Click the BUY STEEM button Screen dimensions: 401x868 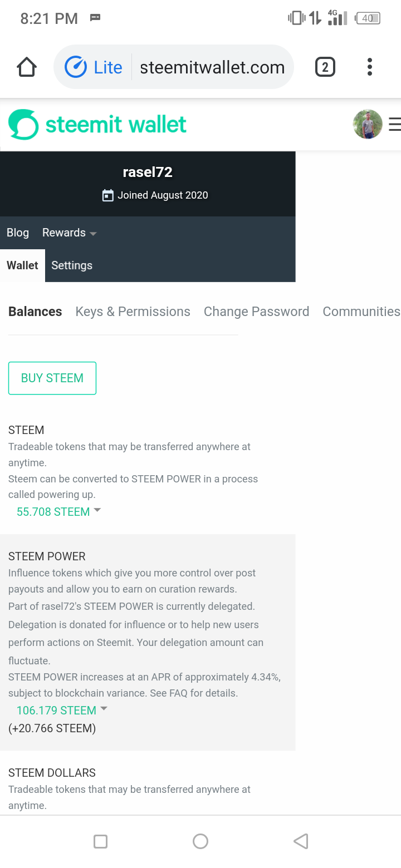pyautogui.click(x=52, y=378)
